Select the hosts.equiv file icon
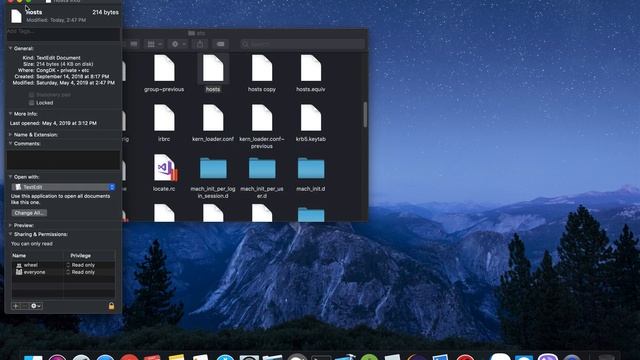640x360 pixels. click(311, 69)
